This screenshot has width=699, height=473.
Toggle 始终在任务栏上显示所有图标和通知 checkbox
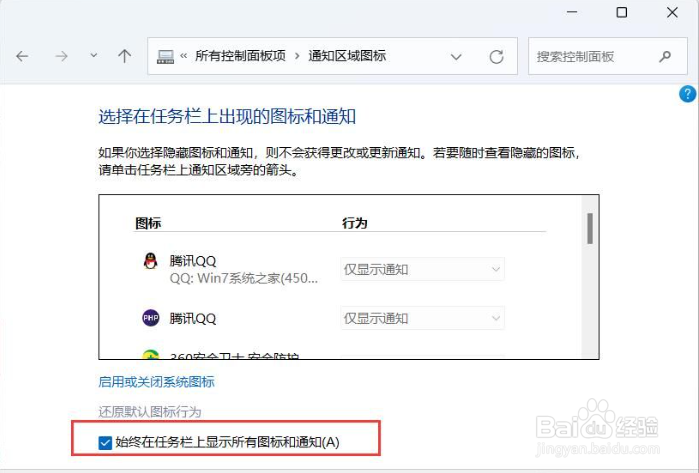pyautogui.click(x=105, y=443)
